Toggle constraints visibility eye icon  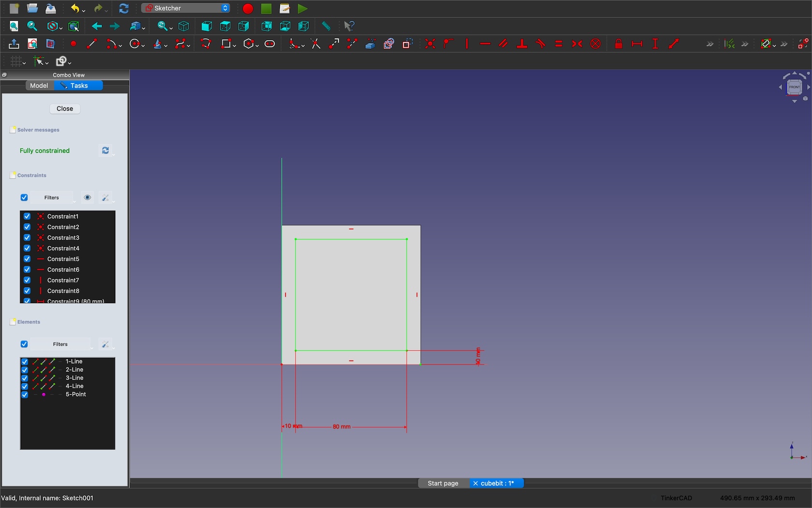[x=87, y=197]
